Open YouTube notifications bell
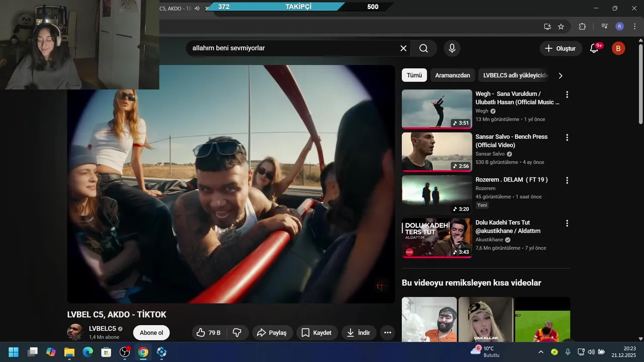 tap(594, 48)
